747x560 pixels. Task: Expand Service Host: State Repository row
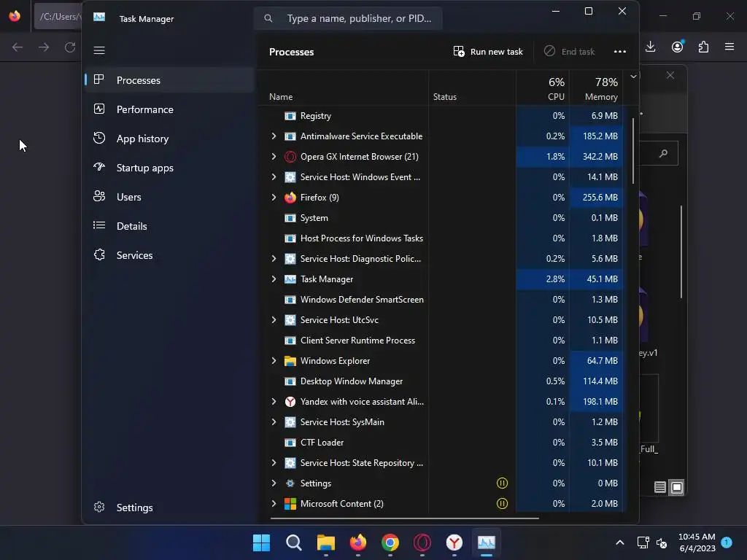pyautogui.click(x=274, y=463)
